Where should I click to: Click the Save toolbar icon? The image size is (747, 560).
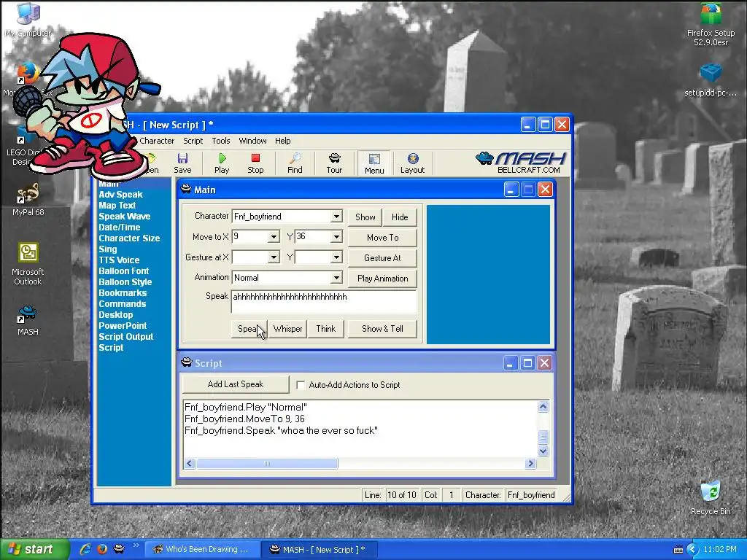click(182, 163)
